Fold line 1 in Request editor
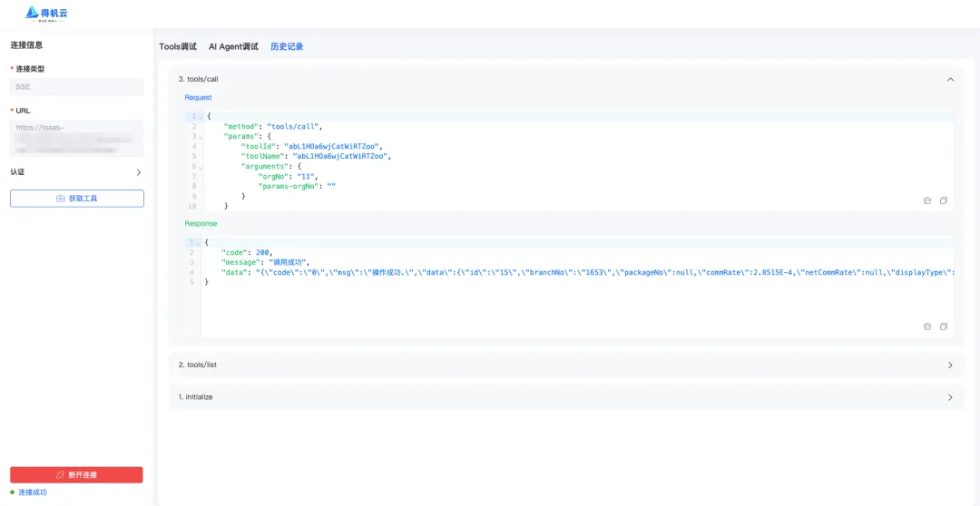 click(200, 117)
